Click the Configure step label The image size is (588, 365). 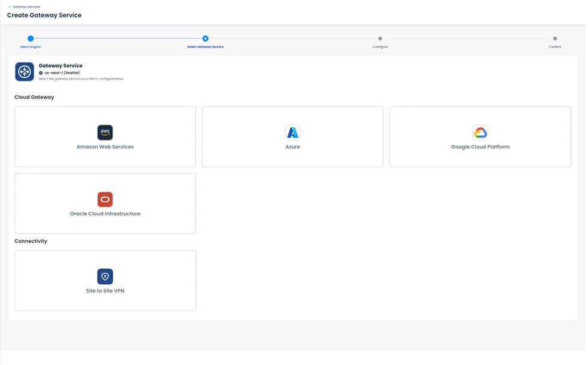380,47
